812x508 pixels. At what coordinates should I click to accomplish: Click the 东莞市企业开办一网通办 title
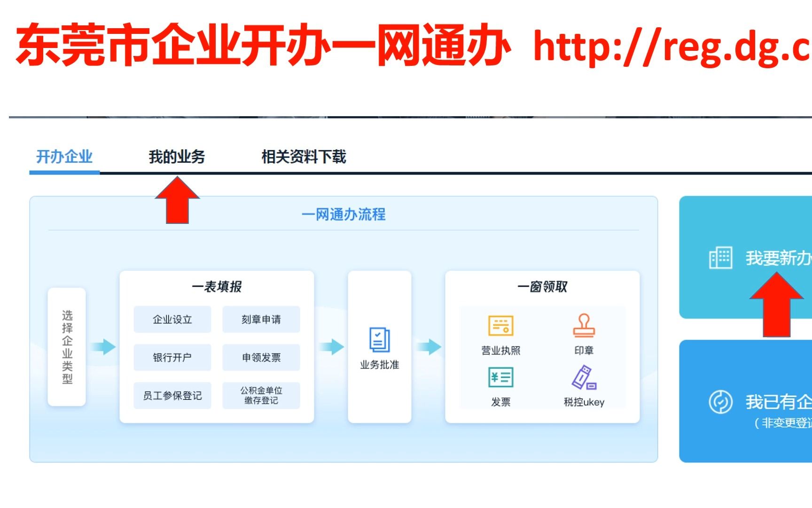tap(263, 45)
